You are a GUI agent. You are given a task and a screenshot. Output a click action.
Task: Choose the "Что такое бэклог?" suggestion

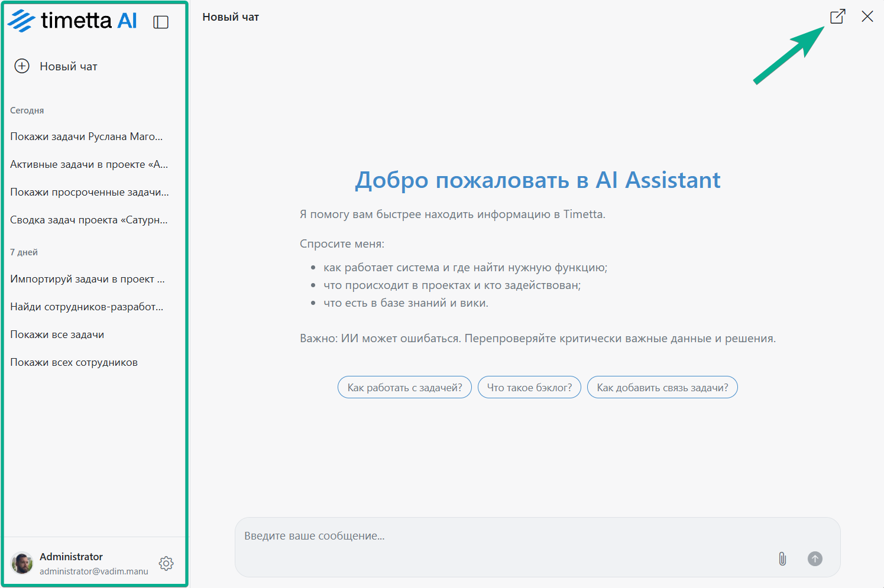(x=529, y=388)
